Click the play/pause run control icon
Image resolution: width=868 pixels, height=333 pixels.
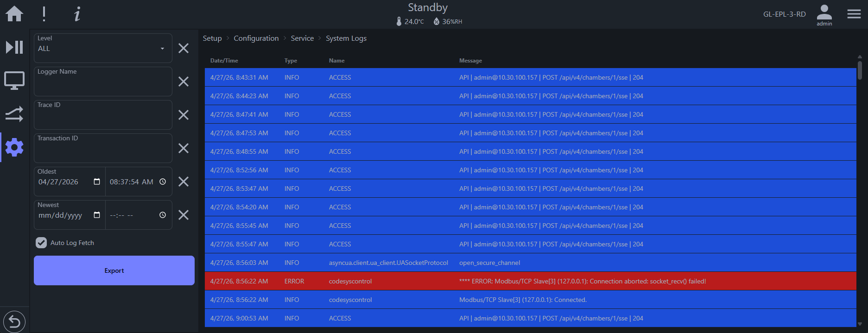coord(14,47)
